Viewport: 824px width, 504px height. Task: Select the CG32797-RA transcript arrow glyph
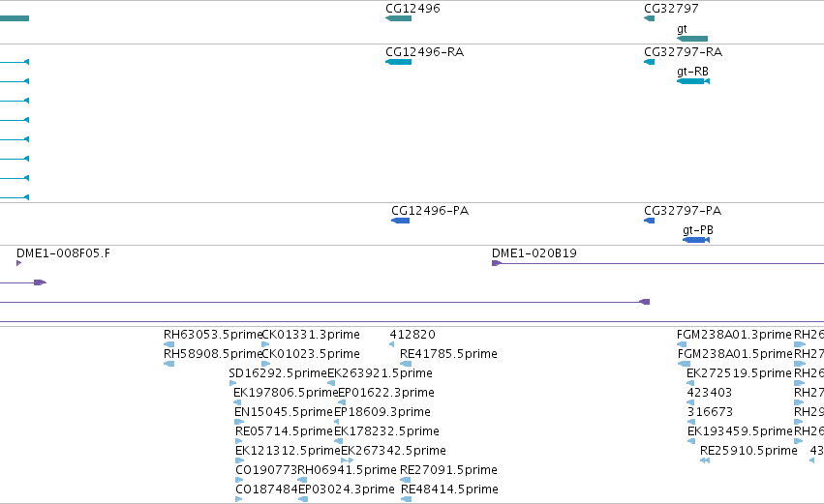point(649,62)
